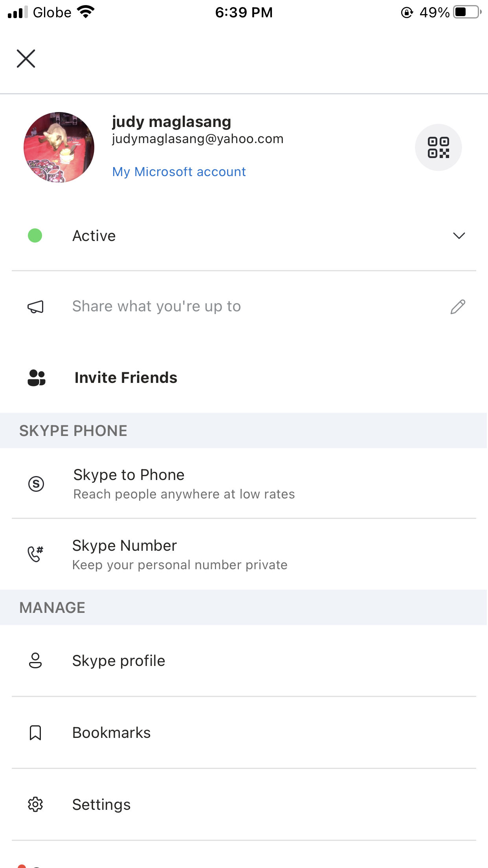Screen dimensions: 488x868
Task: Expand the Active status chevron
Action: click(x=459, y=236)
